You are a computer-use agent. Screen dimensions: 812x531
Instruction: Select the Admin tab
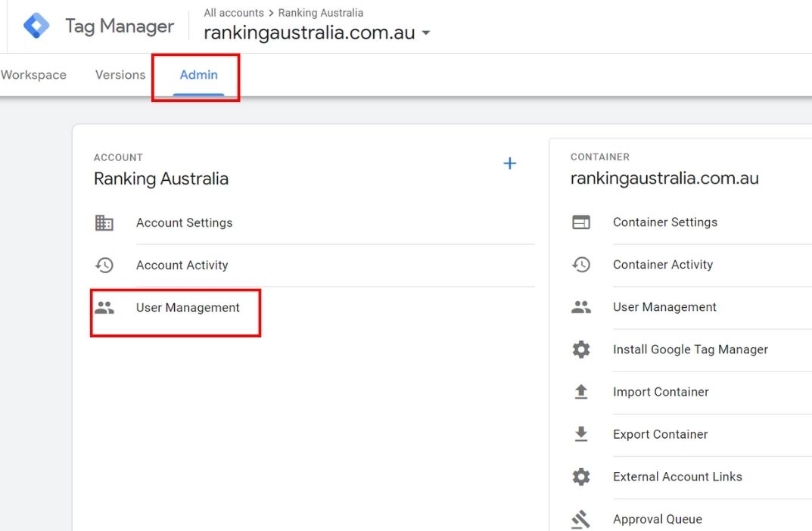(x=198, y=75)
